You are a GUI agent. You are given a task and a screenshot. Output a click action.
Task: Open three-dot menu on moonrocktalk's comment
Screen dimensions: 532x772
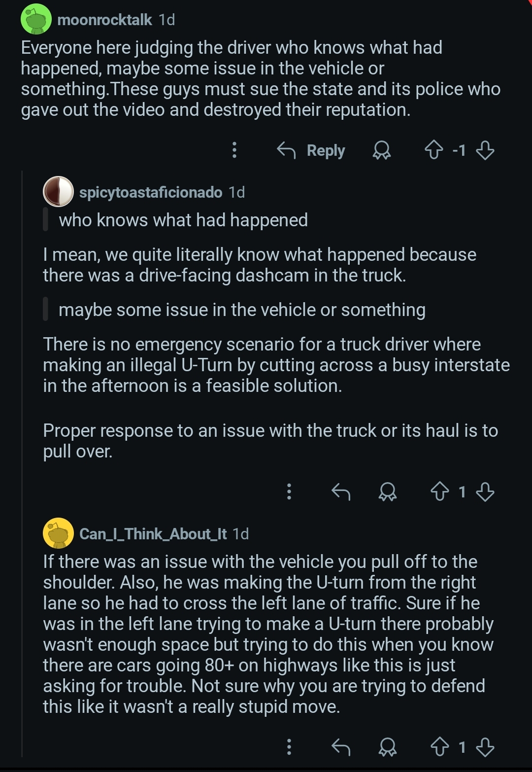coord(234,150)
